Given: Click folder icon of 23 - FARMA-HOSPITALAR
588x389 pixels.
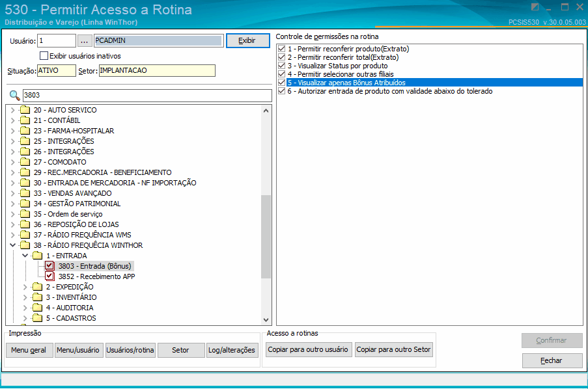Looking at the screenshot, I should click(x=25, y=131).
